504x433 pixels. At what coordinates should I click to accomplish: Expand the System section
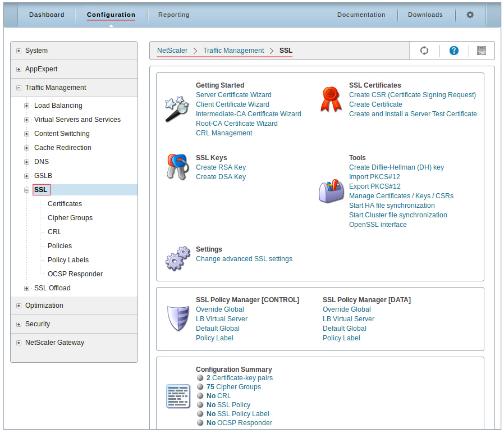tap(19, 51)
